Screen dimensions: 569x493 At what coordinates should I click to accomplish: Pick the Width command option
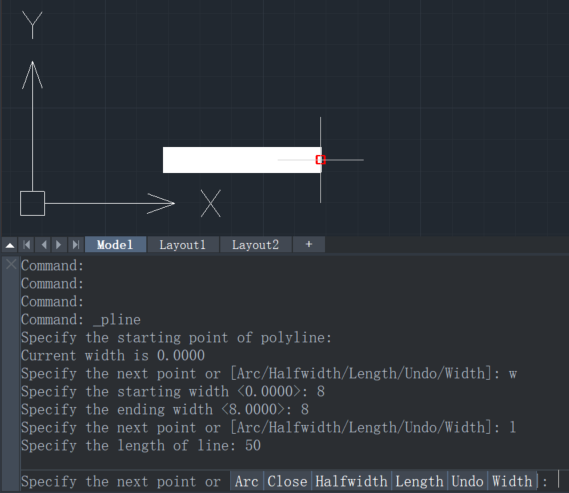click(512, 481)
